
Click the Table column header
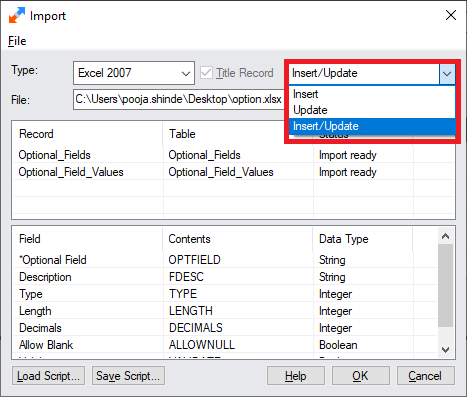[x=238, y=134]
